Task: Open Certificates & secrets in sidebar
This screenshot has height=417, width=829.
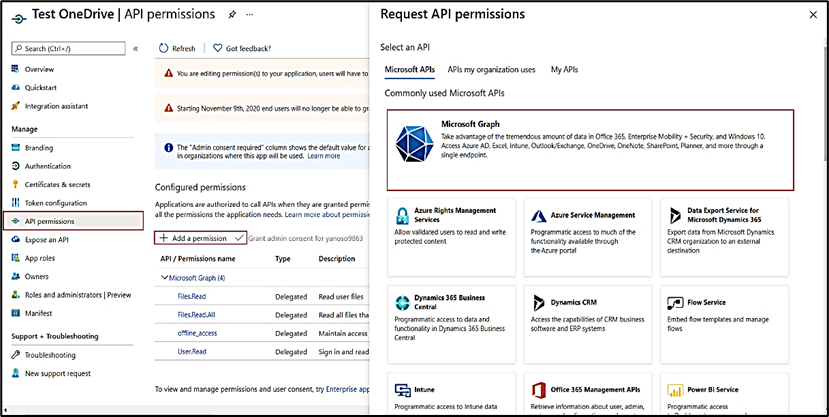Action: pos(57,184)
